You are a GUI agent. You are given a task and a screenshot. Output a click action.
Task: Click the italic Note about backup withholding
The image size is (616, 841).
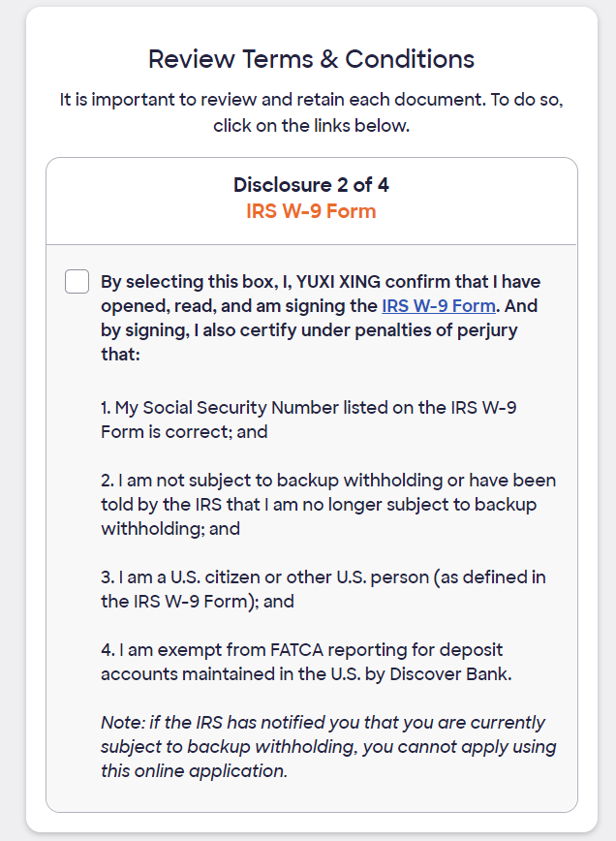[328, 746]
